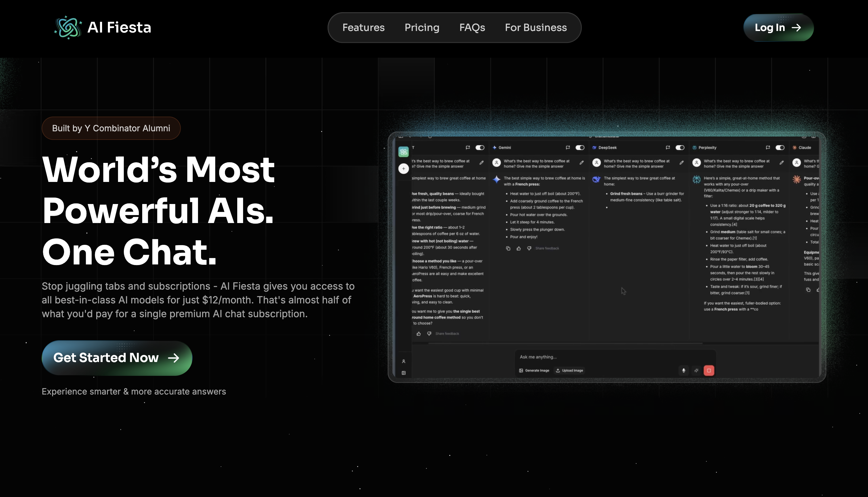868x497 pixels.
Task: Open the profile icon in the preview sidebar
Action: [x=403, y=361]
